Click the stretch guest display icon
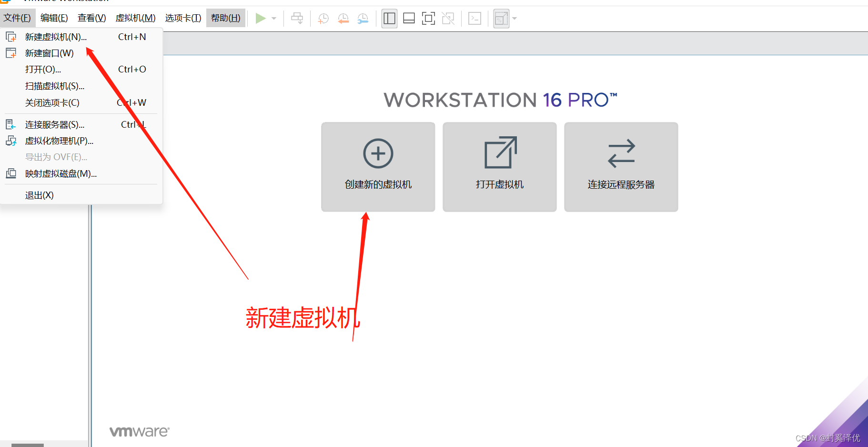Viewport: 868px width, 447px height. pos(501,19)
